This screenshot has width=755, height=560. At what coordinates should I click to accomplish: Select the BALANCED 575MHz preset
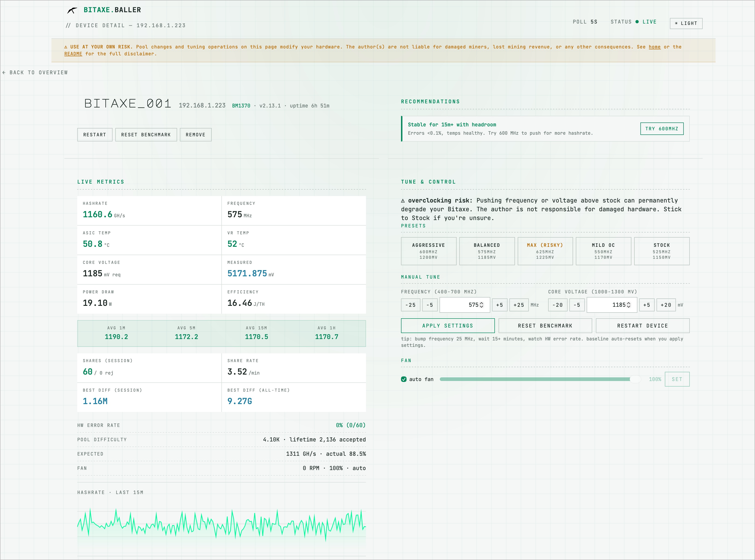tap(487, 251)
